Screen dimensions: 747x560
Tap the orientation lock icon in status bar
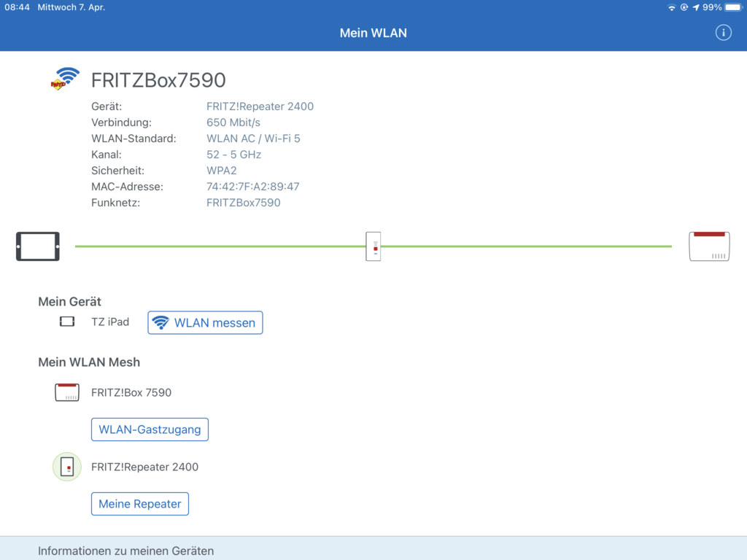tap(684, 7)
